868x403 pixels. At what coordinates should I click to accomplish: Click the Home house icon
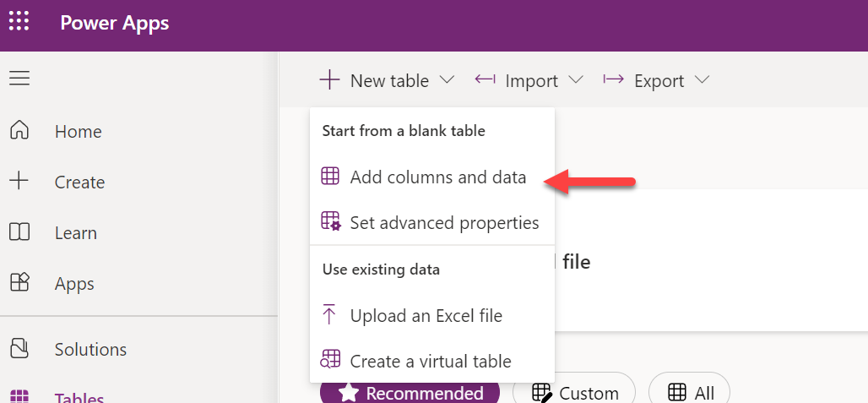[x=19, y=131]
